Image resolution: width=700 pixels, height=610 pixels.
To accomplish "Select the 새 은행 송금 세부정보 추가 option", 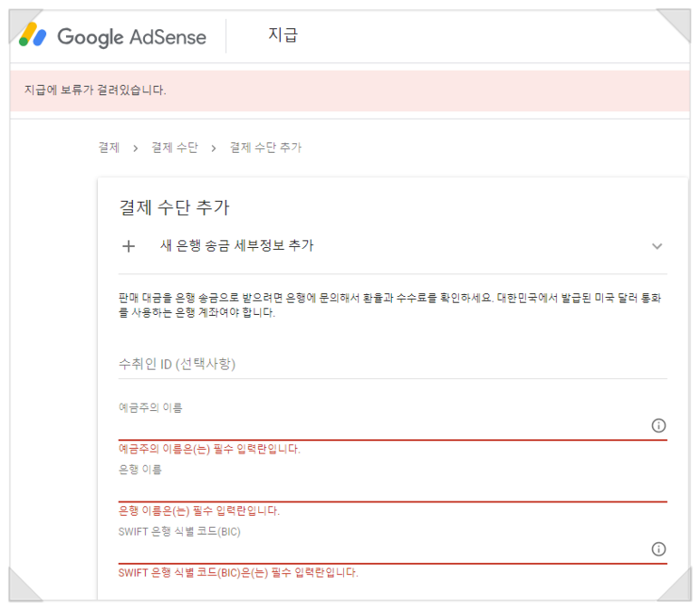I will pyautogui.click(x=392, y=246).
